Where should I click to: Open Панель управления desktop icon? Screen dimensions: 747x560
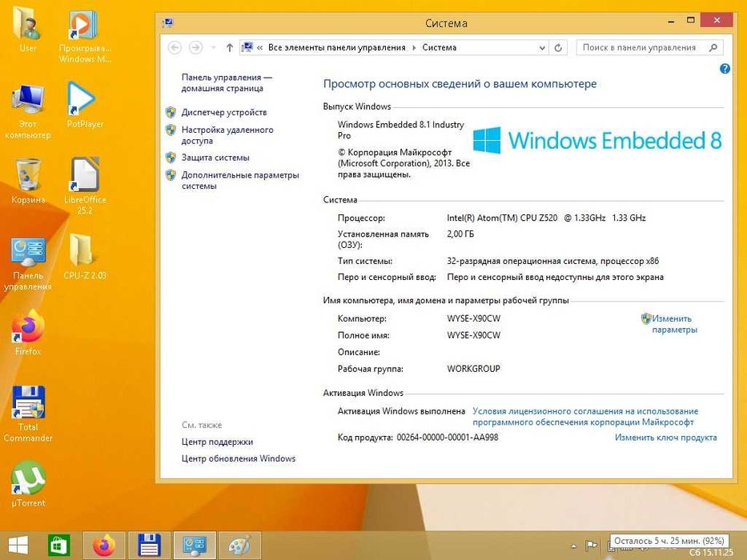click(x=28, y=264)
